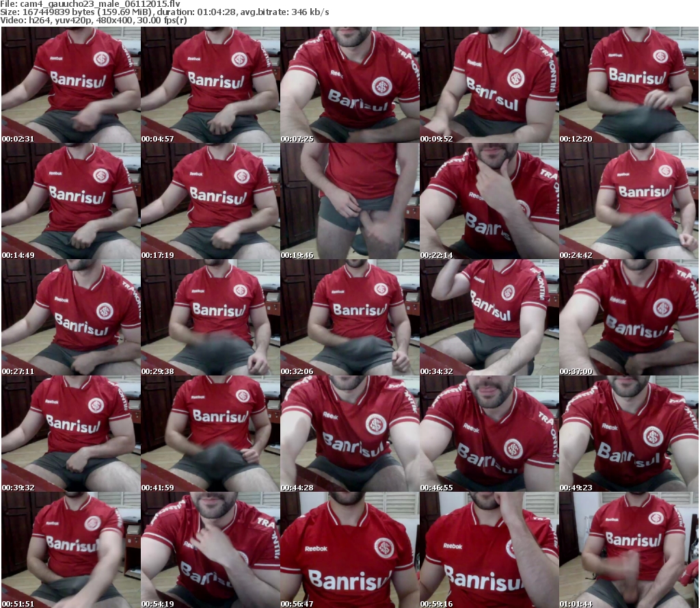The height and width of the screenshot is (608, 700).
Task: Click the thumbnail at 00:59:16
Action: point(489,550)
